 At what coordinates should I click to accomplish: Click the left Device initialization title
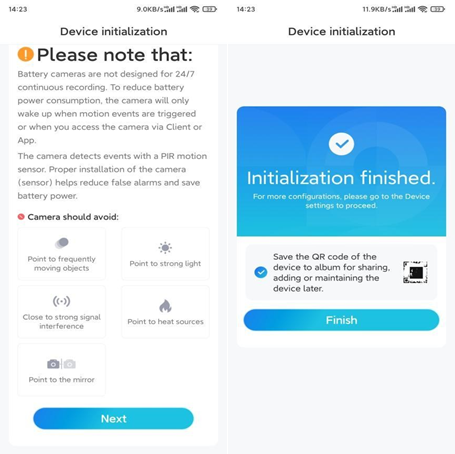click(x=114, y=31)
